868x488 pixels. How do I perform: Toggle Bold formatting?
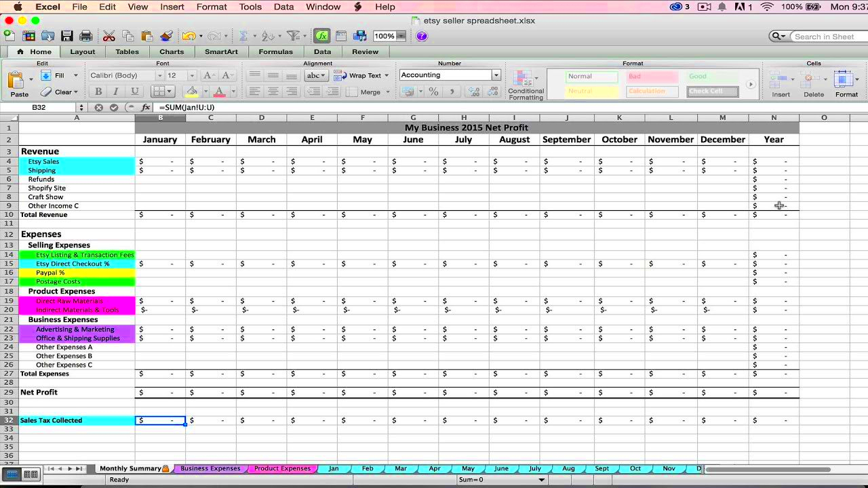point(98,91)
